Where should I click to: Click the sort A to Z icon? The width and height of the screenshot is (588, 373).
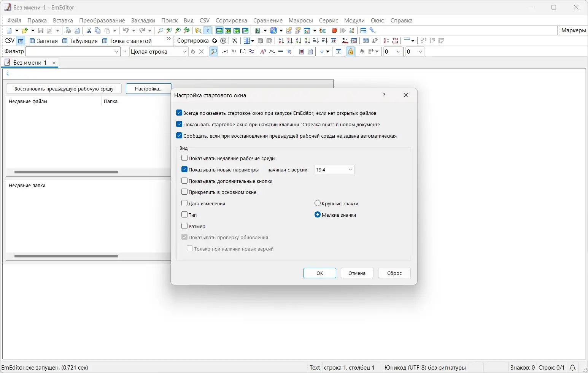tap(281, 41)
